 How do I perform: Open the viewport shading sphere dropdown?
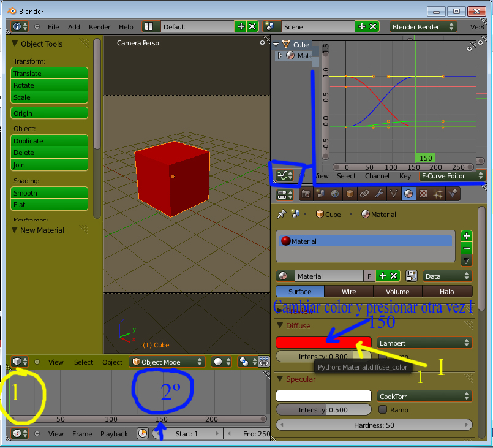coord(222,362)
